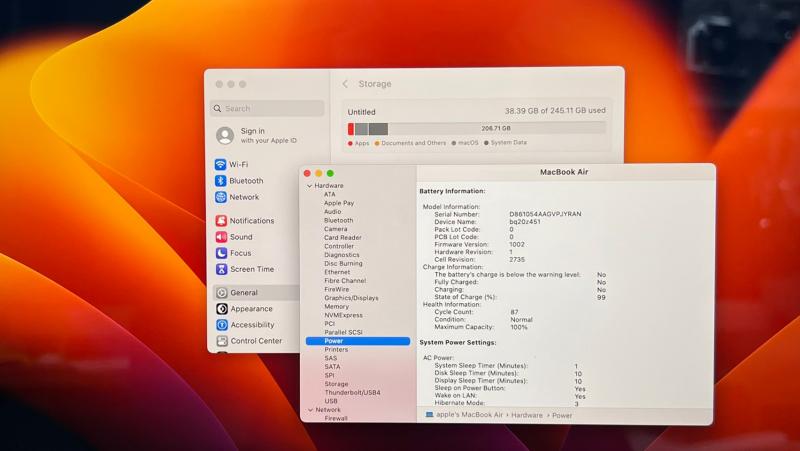The height and width of the screenshot is (451, 800).
Task: Open Focus moon icon
Action: click(221, 253)
